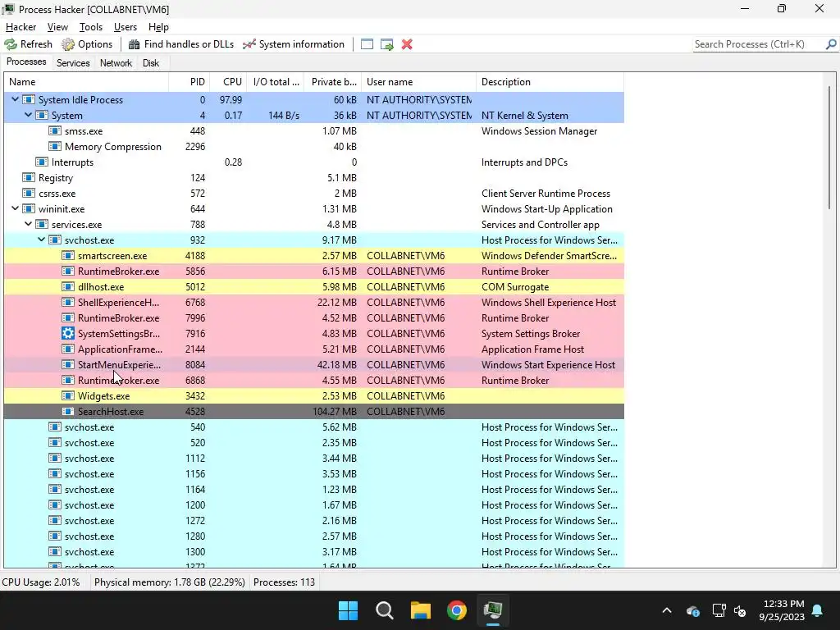Click the vertical scrollbar thumb
The image size is (840, 630).
(x=829, y=148)
